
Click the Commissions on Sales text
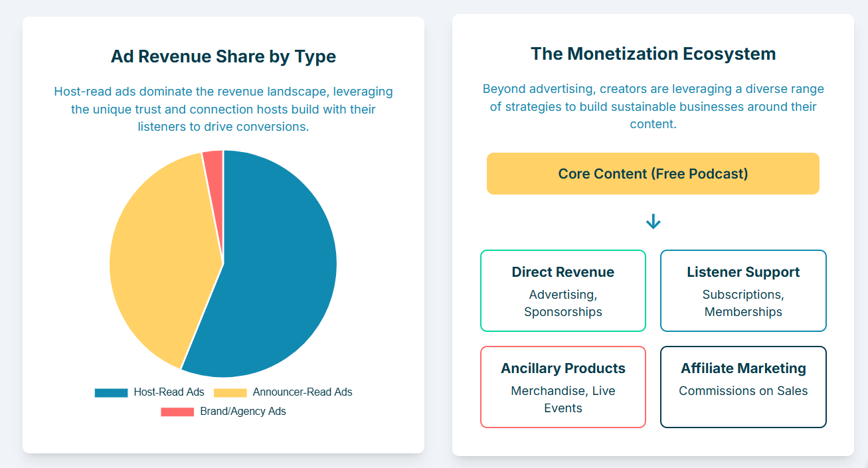743,391
